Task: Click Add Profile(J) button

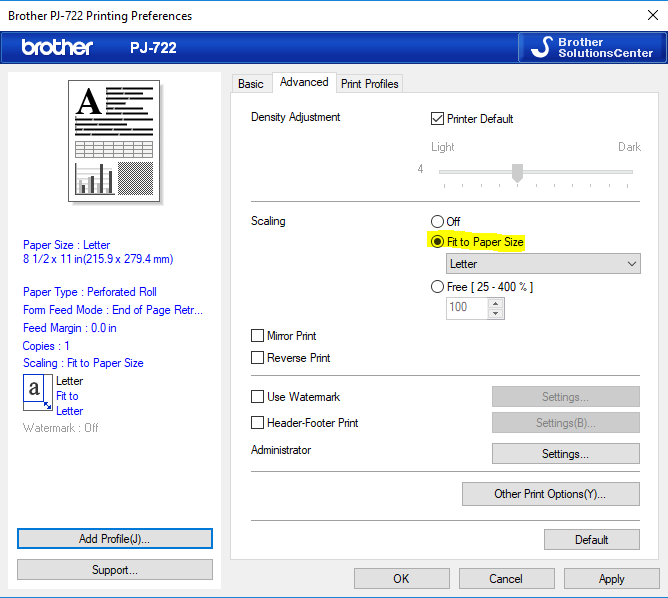Action: click(x=115, y=539)
